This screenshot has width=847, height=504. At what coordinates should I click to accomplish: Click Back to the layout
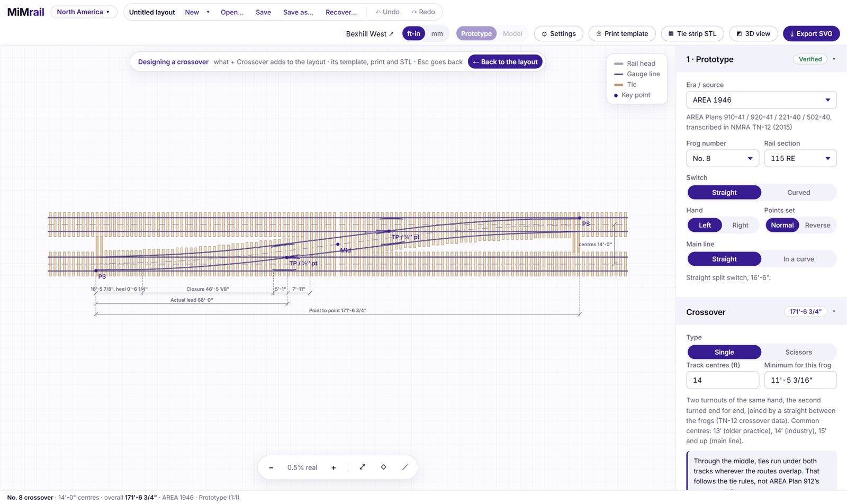(x=506, y=62)
